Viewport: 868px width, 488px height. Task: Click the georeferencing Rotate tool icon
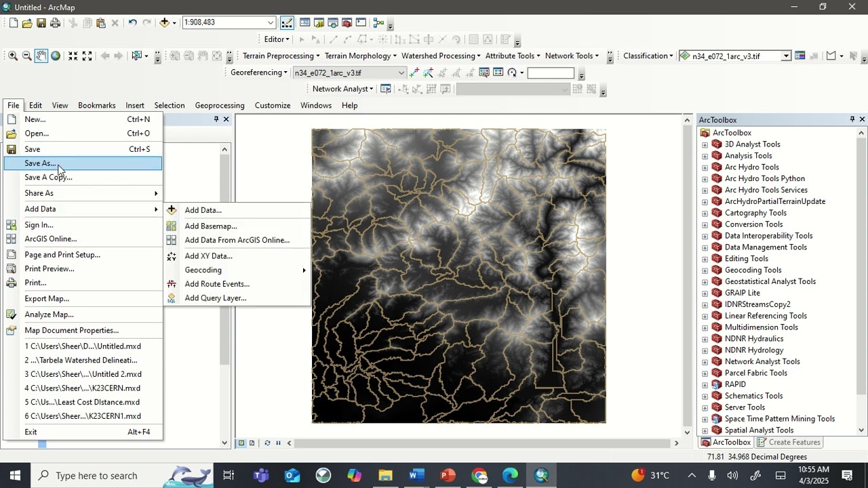[512, 73]
